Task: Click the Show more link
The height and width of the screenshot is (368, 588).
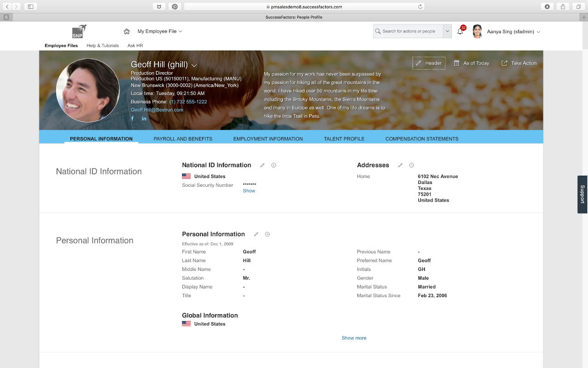Action: tap(354, 338)
